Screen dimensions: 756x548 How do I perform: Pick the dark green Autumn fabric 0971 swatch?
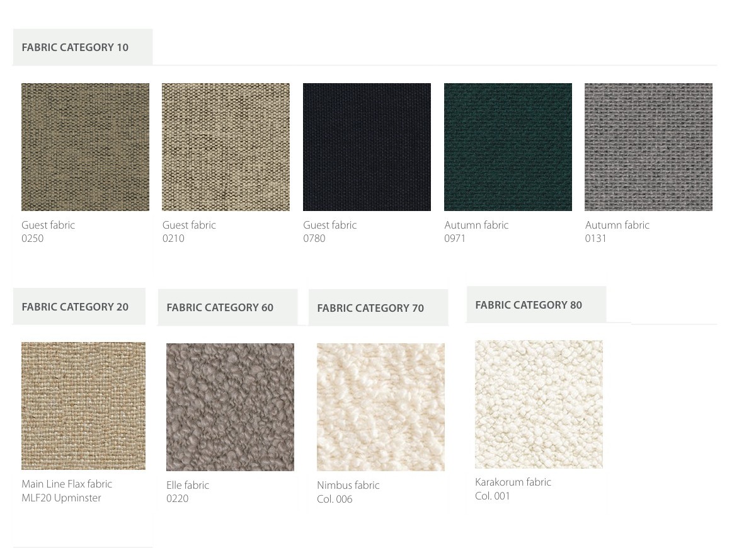(508, 147)
